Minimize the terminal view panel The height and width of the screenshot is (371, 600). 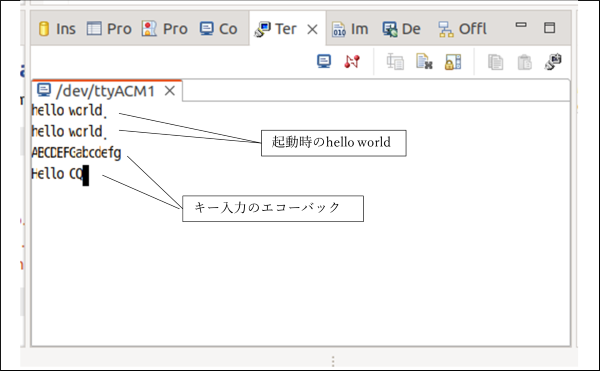pos(521,25)
